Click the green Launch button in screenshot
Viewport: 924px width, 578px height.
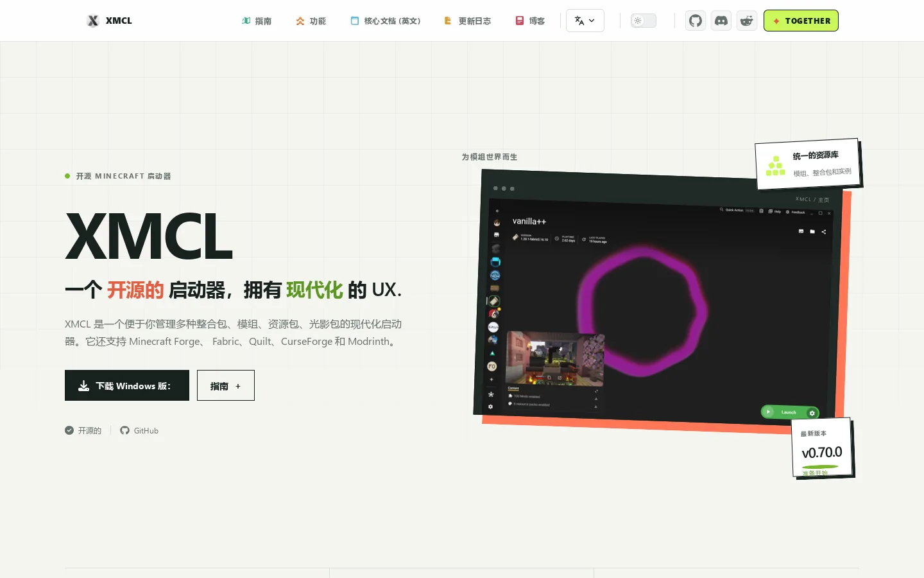coord(790,412)
